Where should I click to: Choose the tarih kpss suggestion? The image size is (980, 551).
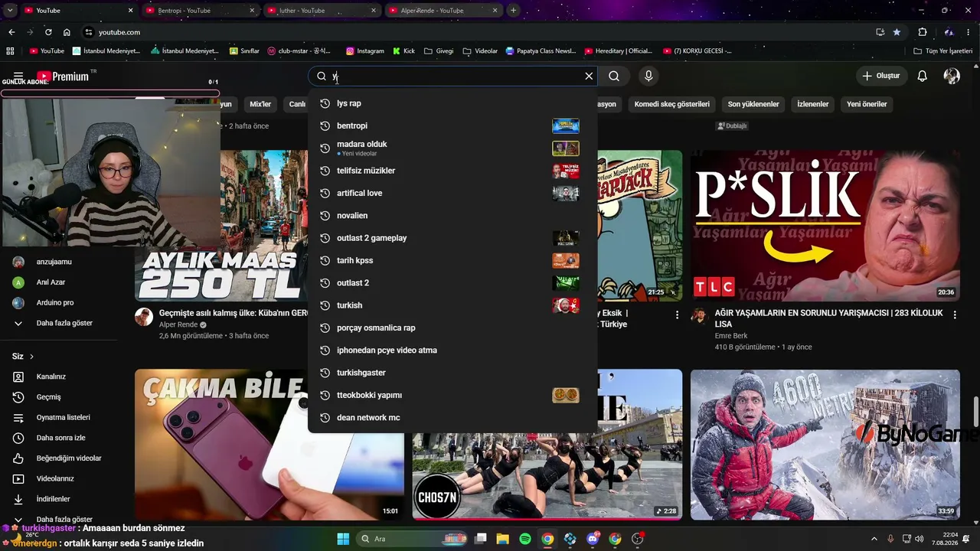click(x=452, y=260)
